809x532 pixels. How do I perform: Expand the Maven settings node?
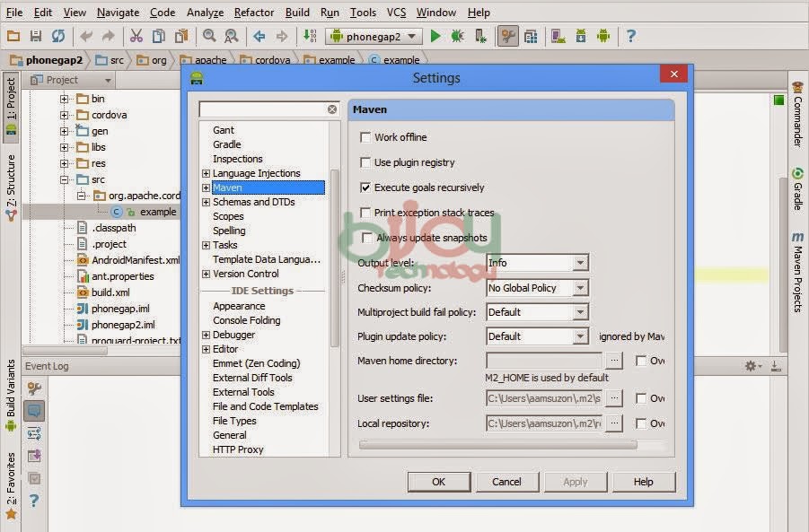coord(206,188)
